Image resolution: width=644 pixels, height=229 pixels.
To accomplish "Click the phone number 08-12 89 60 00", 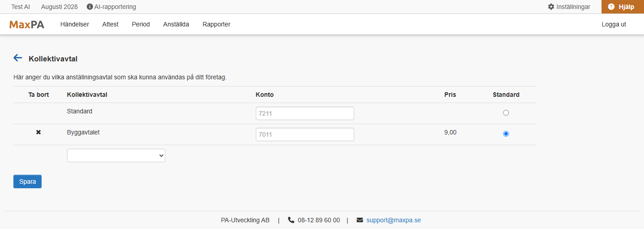I will point(319,220).
